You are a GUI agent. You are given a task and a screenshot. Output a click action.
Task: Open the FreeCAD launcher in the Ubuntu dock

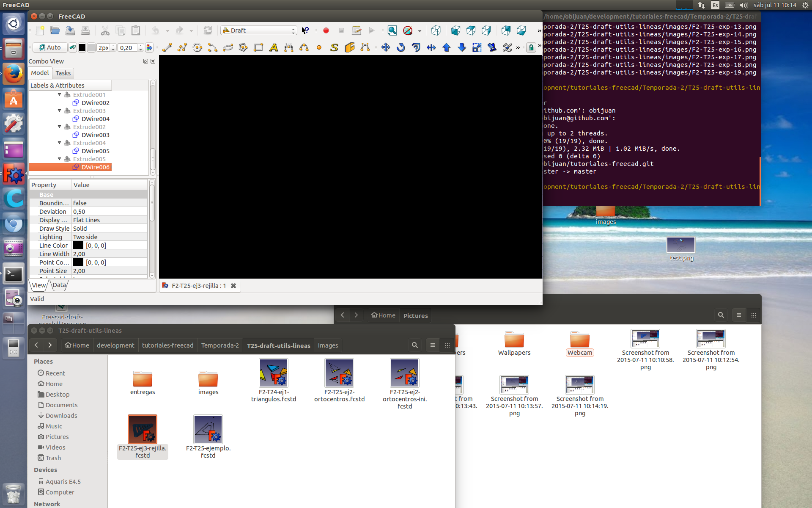click(x=14, y=174)
